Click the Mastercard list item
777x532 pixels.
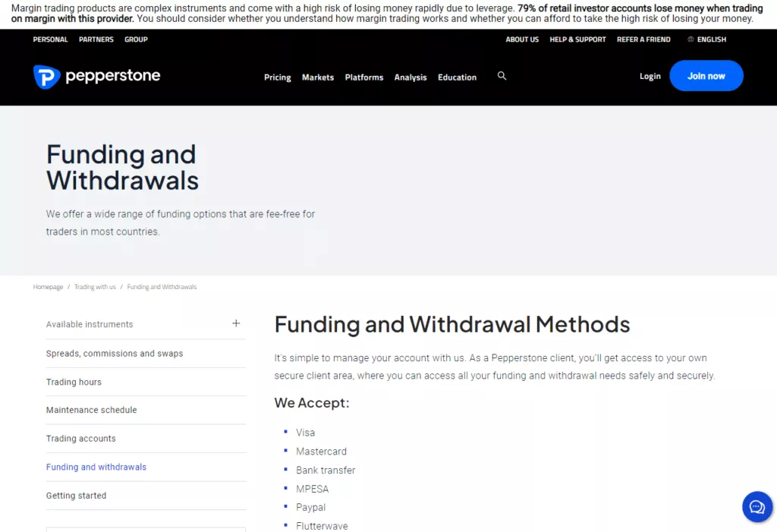[321, 452]
